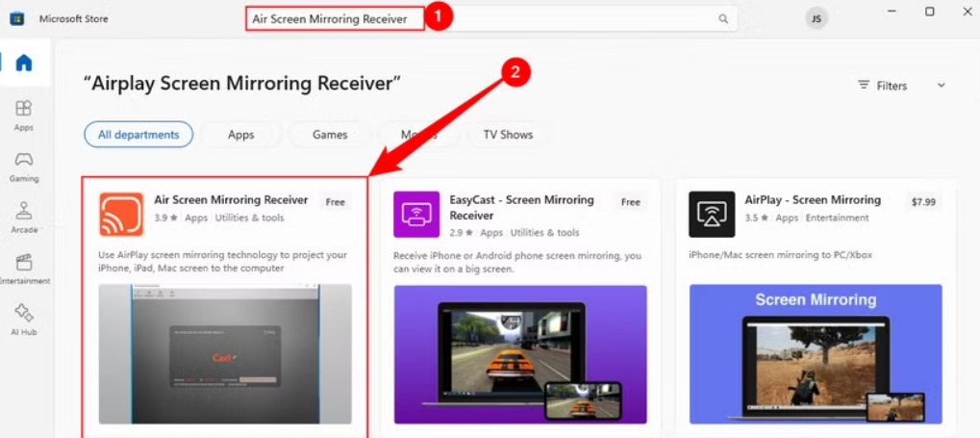Expand the Filters dropdown chevron
980x438 pixels.
point(942,86)
